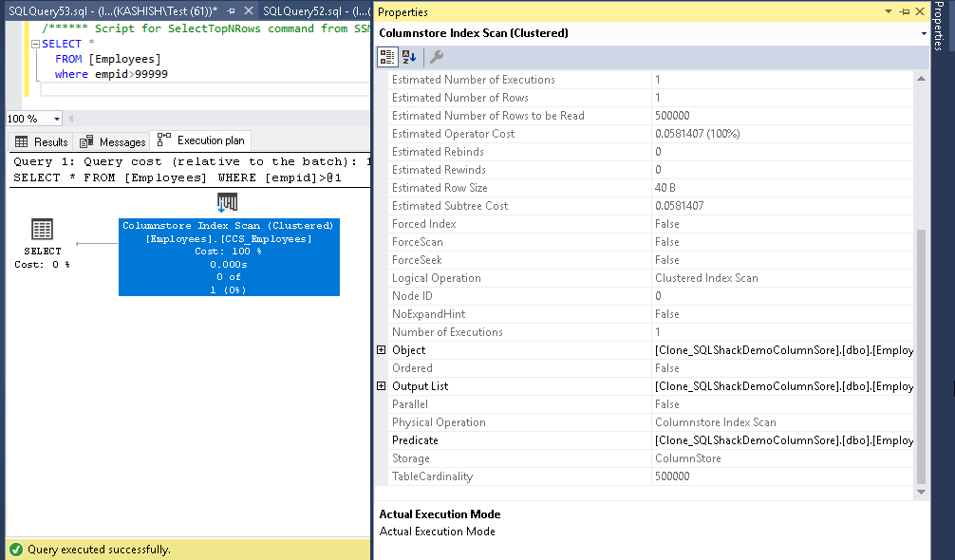Expand the Object property row
Image resolution: width=955 pixels, height=560 pixels.
pyautogui.click(x=382, y=350)
